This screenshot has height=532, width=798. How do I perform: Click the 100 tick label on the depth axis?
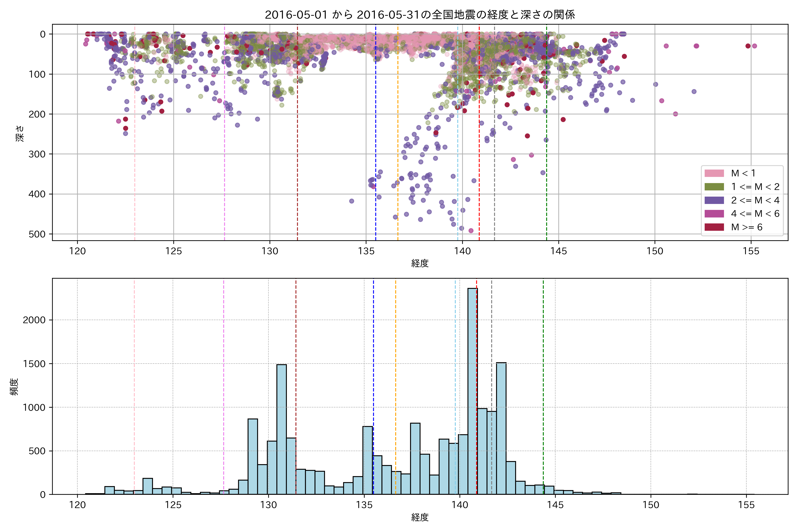coord(37,74)
